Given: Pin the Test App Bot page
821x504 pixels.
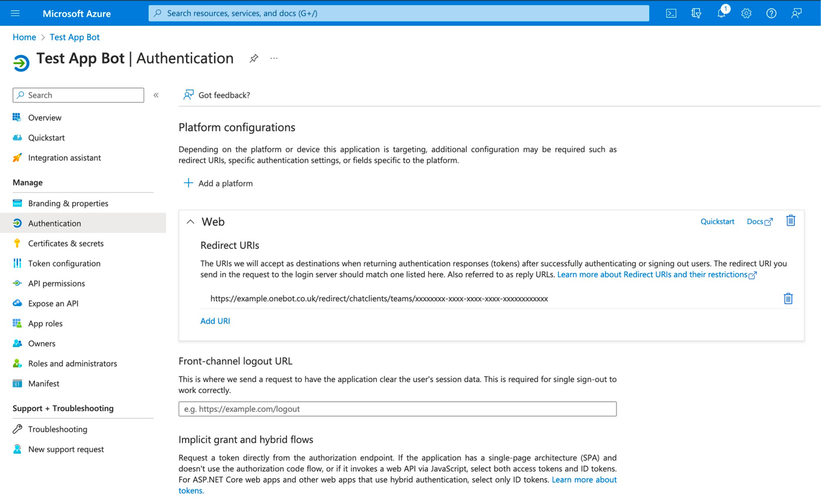Looking at the screenshot, I should [x=254, y=58].
